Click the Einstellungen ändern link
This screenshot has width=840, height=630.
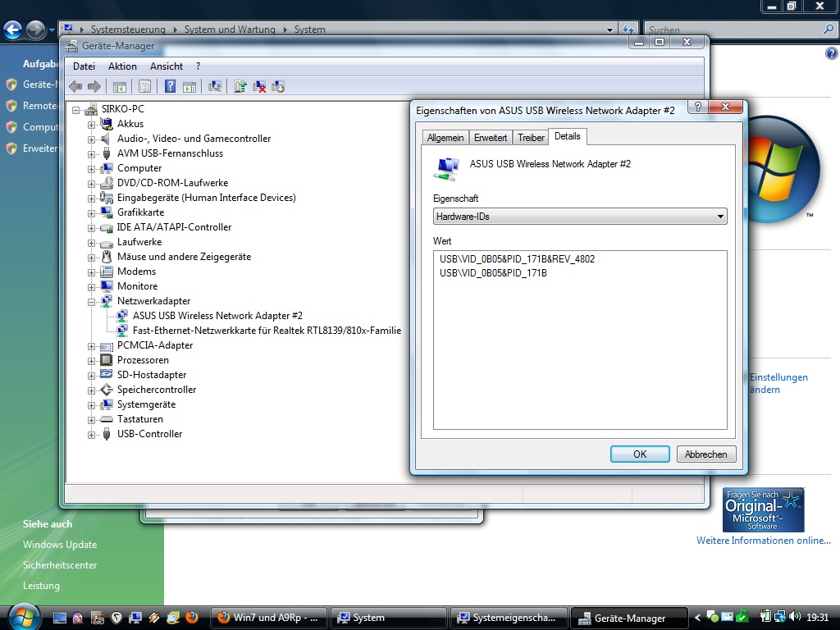(x=779, y=384)
